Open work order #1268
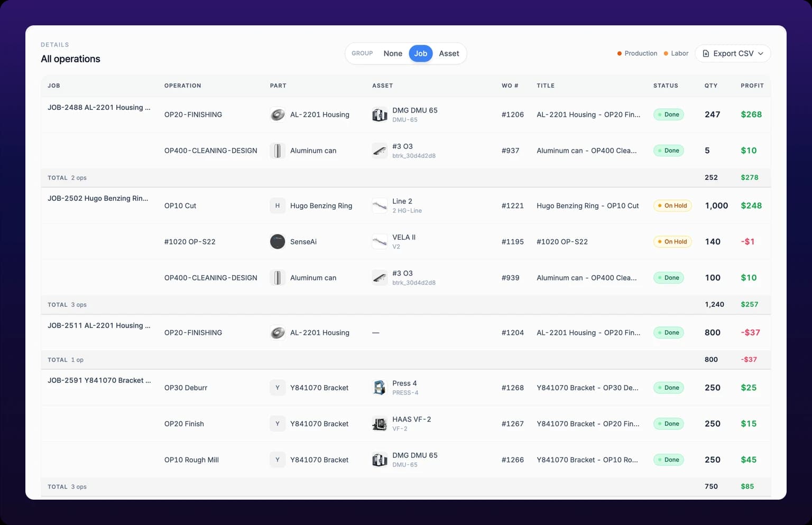The width and height of the screenshot is (812, 525). click(513, 387)
